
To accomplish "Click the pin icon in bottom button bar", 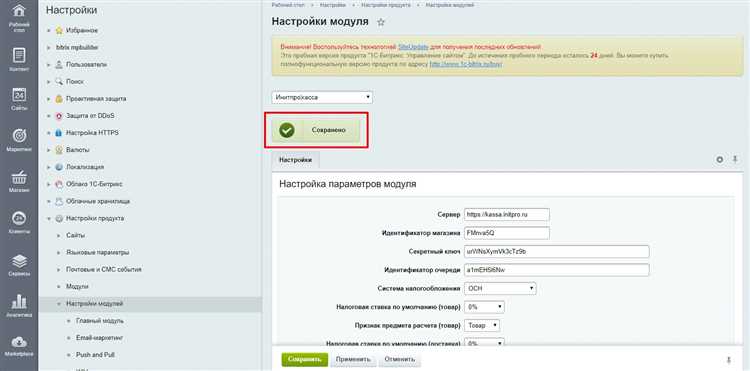I will [728, 360].
